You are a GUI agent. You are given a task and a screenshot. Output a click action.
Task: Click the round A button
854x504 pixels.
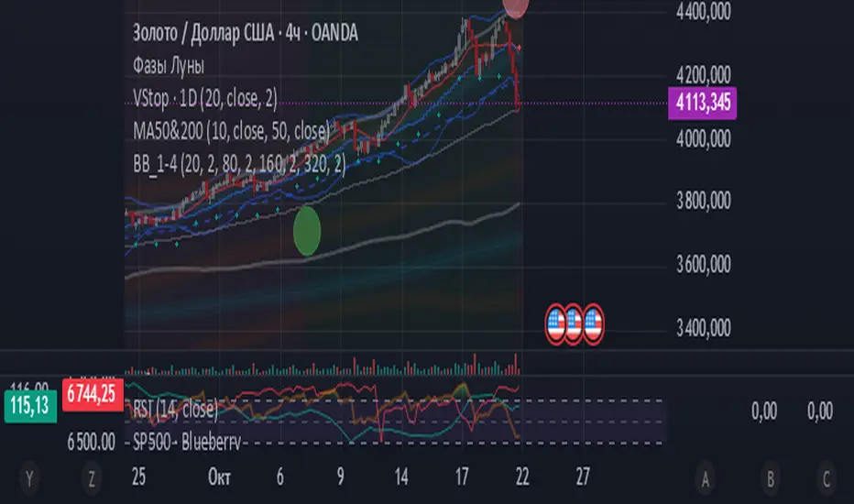coord(706,479)
